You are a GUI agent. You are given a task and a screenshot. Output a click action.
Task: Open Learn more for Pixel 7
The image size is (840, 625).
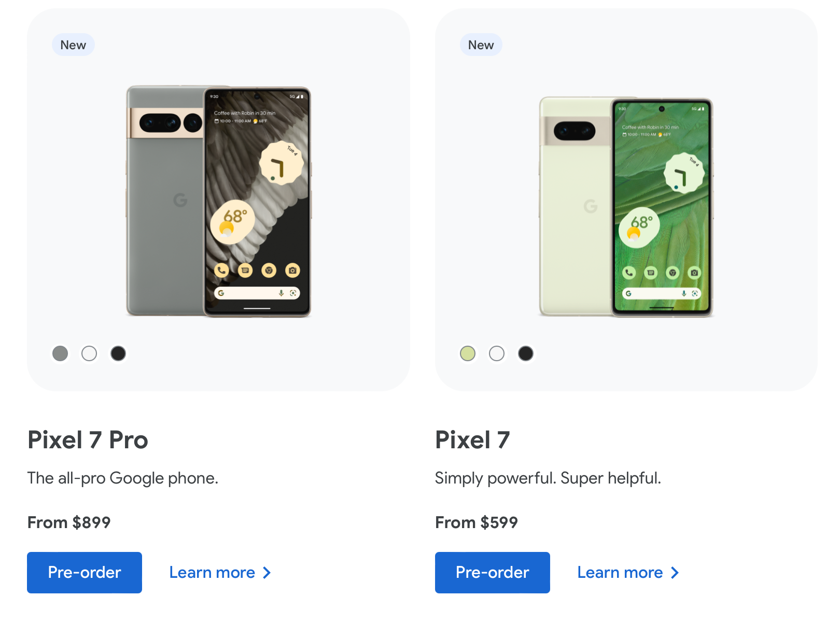pos(620,573)
